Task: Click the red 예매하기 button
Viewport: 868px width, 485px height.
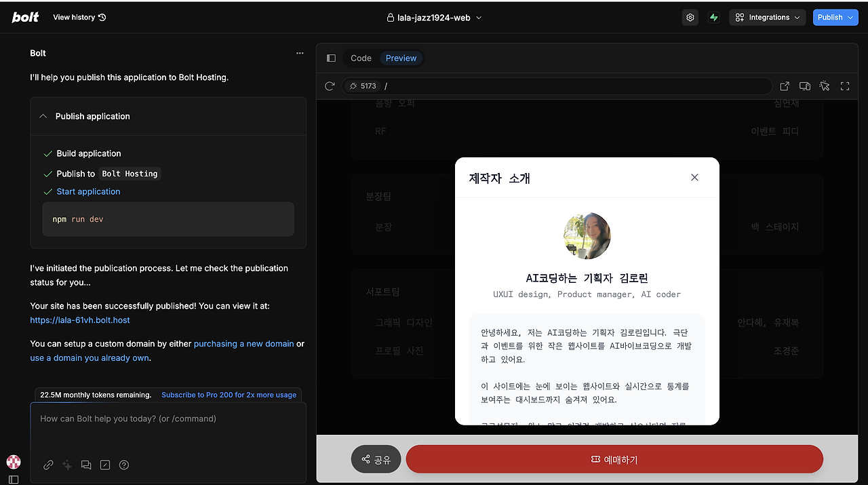Action: [614, 459]
